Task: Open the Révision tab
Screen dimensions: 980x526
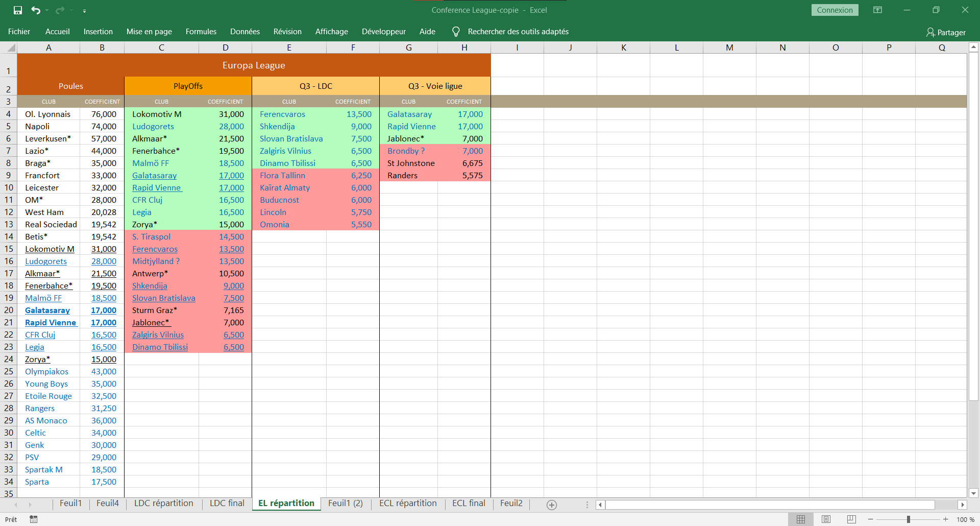Action: point(287,32)
